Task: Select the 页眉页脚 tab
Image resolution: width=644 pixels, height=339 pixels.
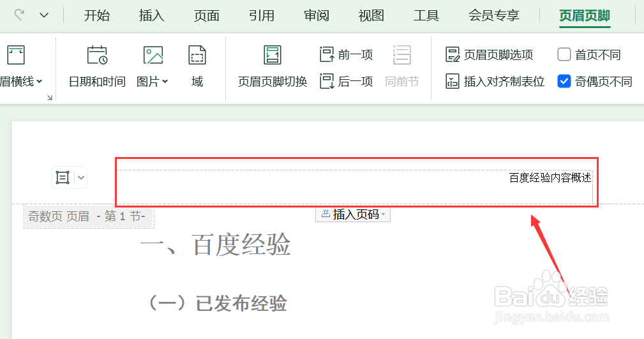Action: [585, 15]
